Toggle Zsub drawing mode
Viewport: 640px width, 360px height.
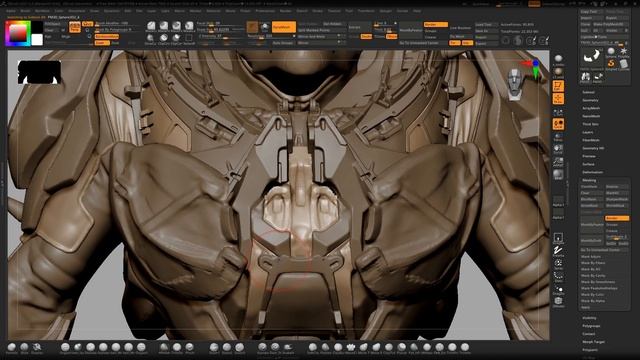tap(116, 42)
